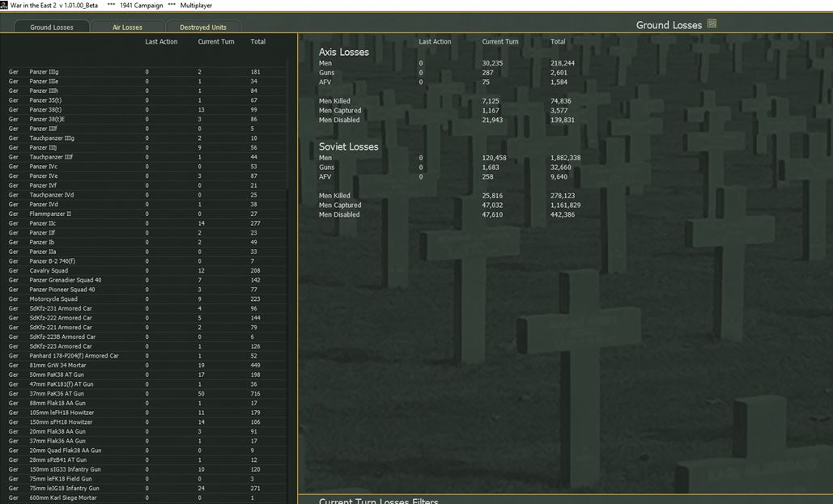Image resolution: width=833 pixels, height=504 pixels.
Task: Select the Cavalry Squad row
Action: point(146,271)
